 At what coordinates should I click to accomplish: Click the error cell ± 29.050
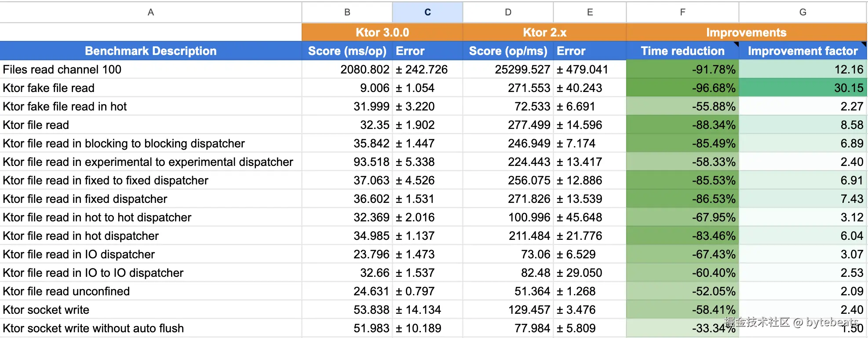(x=590, y=273)
